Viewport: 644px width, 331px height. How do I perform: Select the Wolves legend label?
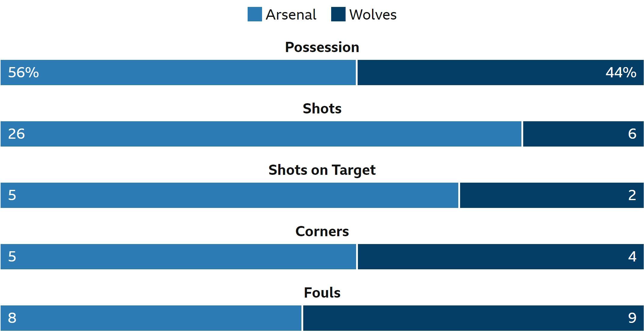[373, 14]
